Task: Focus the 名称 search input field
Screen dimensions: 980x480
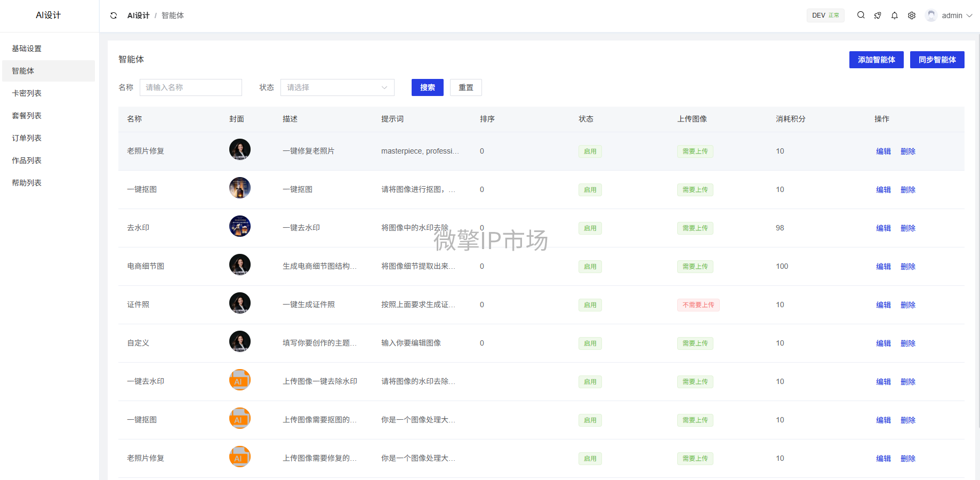Action: pyautogui.click(x=190, y=87)
